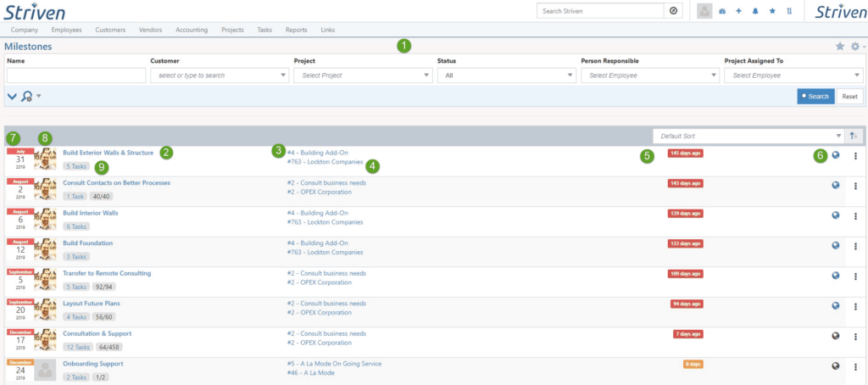Open Build Exterior Walls & Structure milestone

(108, 153)
